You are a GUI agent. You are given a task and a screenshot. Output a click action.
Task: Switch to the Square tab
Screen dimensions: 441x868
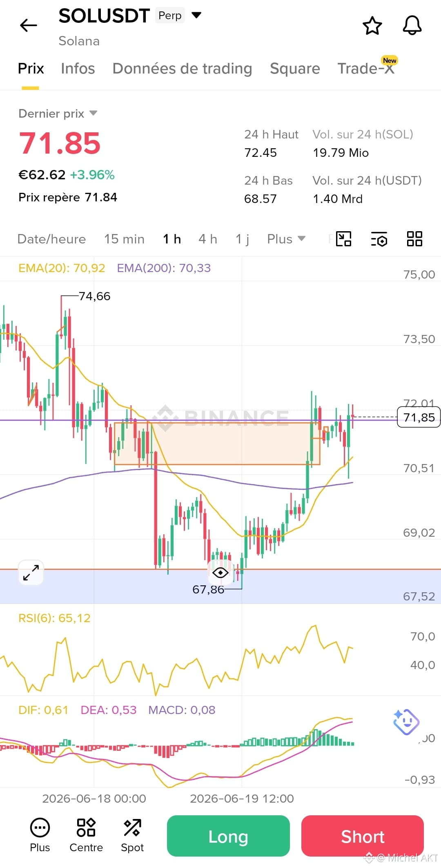(x=295, y=69)
